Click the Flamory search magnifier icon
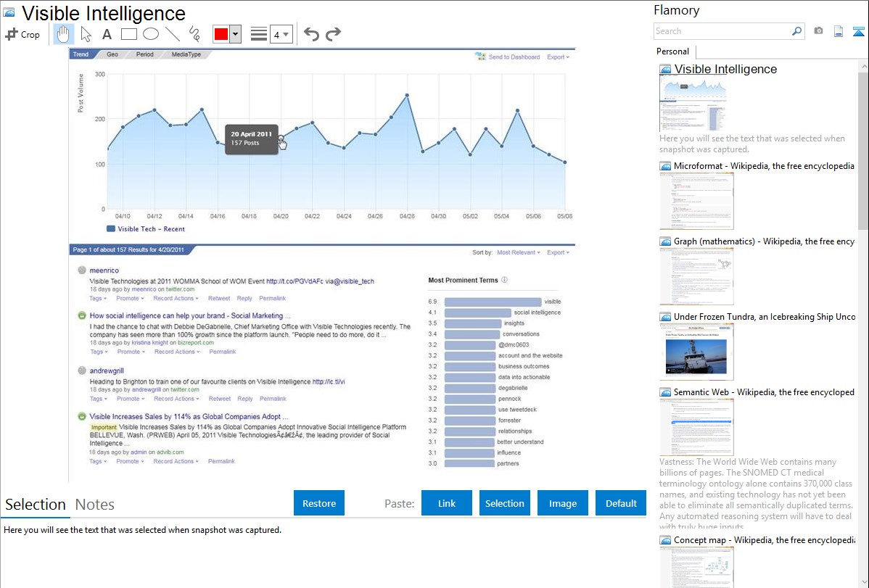 [796, 31]
